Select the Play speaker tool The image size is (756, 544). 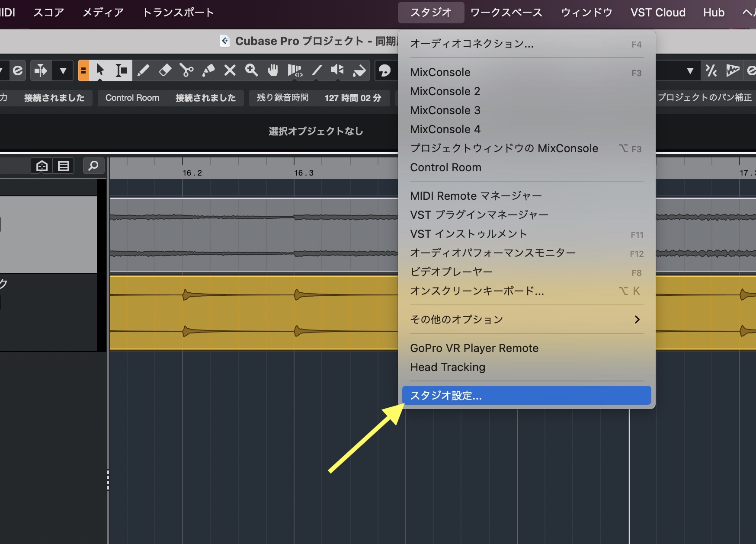click(x=337, y=70)
